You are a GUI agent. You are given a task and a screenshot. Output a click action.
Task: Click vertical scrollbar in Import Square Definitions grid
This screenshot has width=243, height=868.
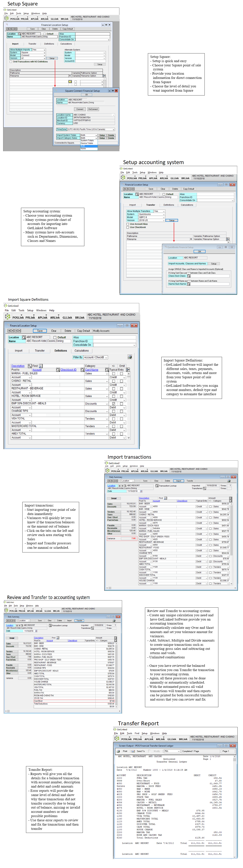tap(129, 406)
